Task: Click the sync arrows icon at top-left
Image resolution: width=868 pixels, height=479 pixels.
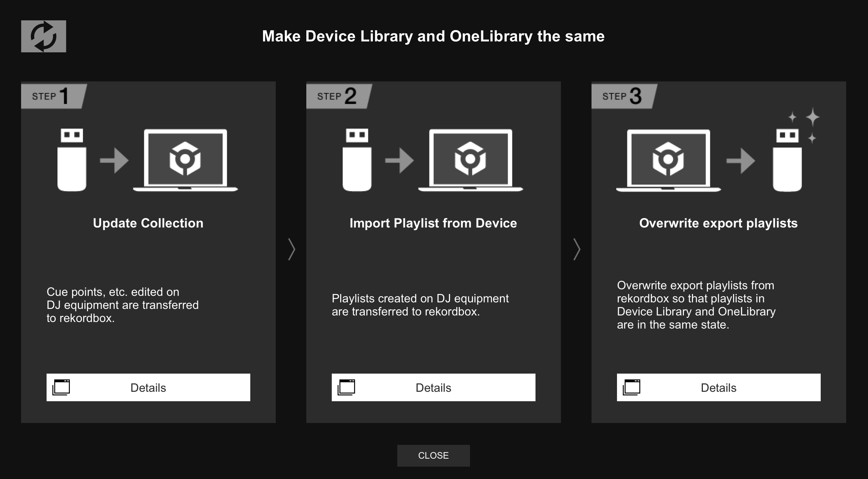Action: pyautogui.click(x=43, y=36)
